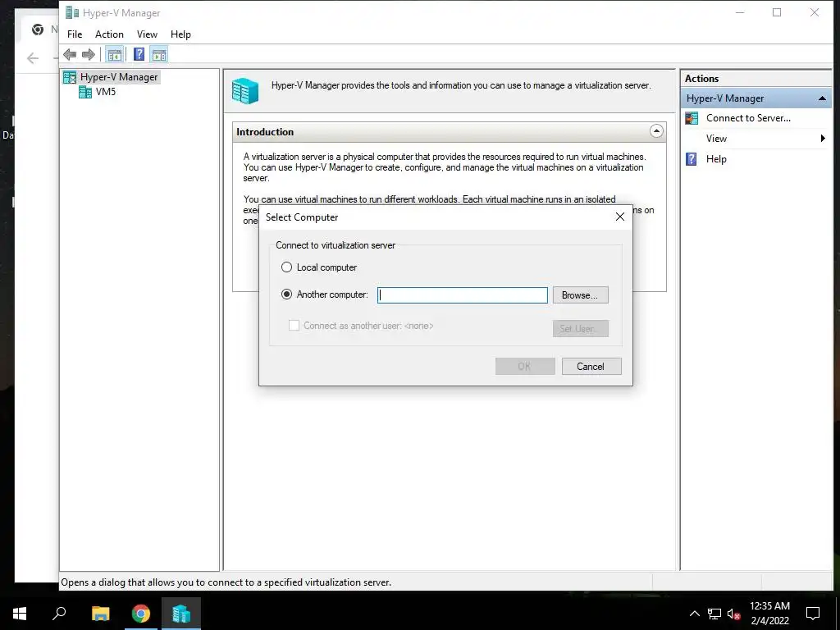This screenshot has height=630, width=840.
Task: Show hidden system tray icons
Action: pos(694,614)
